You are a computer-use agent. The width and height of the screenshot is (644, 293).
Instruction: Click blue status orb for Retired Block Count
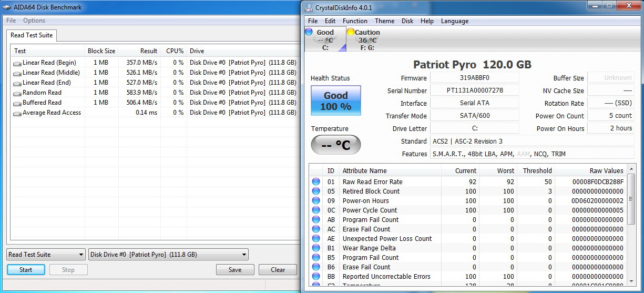click(316, 191)
